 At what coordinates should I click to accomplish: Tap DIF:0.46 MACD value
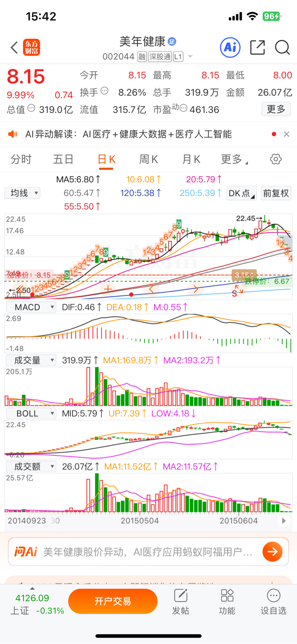(x=82, y=307)
